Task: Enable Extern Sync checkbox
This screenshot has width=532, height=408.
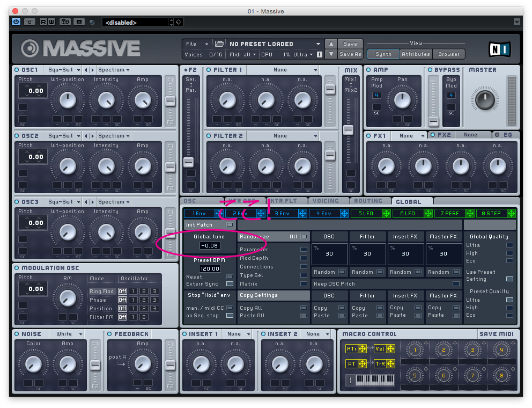Action: (230, 283)
